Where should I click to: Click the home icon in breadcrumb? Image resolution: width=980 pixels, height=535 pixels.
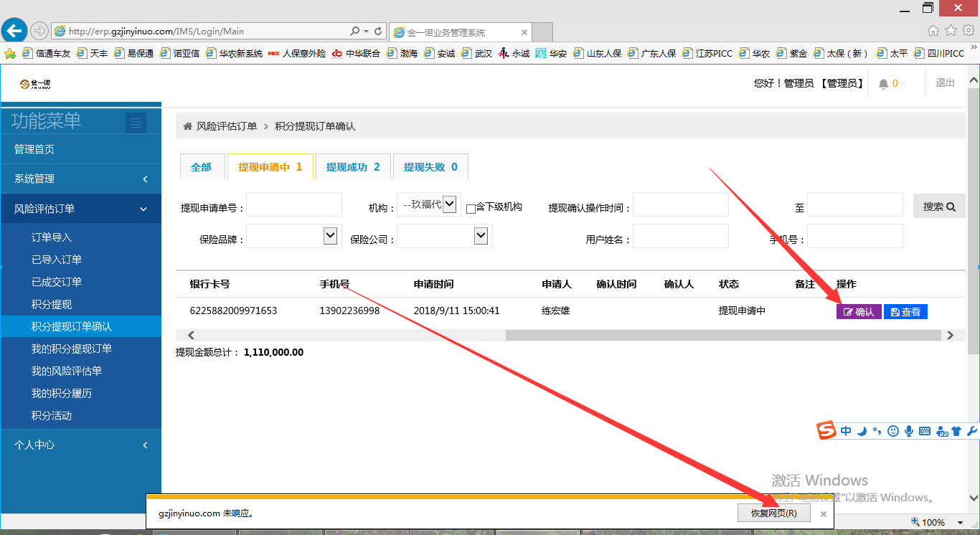(188, 126)
